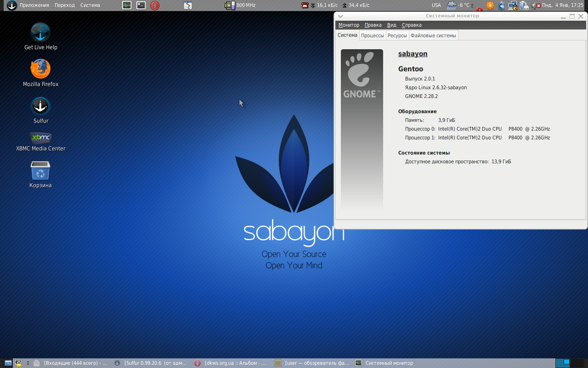Click the battery power tray icon
The height and width of the screenshot is (368, 588).
(x=524, y=6)
